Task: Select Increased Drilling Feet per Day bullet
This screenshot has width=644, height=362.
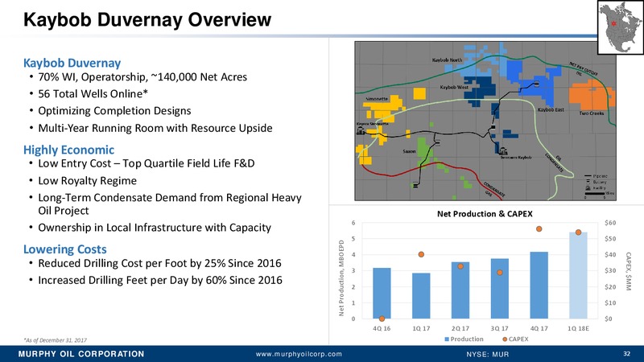Action: click(160, 280)
